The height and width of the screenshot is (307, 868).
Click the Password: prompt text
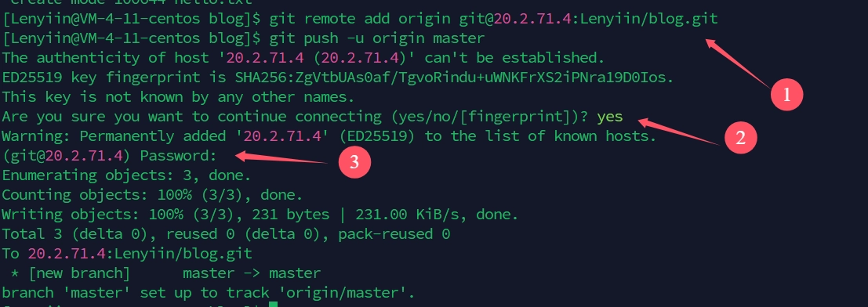(178, 155)
